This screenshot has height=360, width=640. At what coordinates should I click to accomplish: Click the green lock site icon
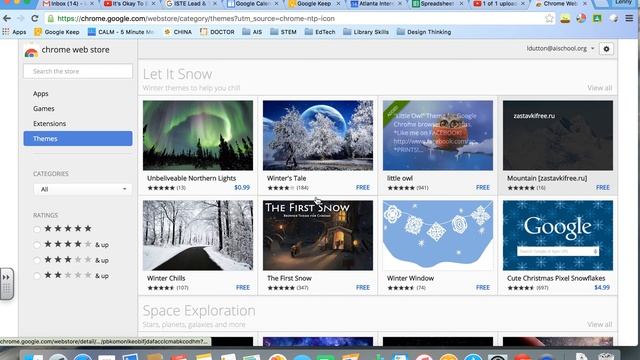tap(50, 18)
